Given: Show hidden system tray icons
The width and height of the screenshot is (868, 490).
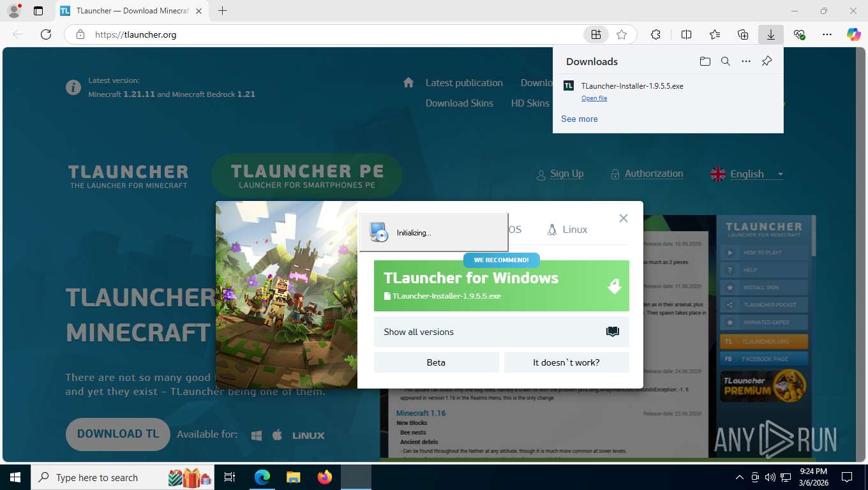Looking at the screenshot, I should point(740,477).
